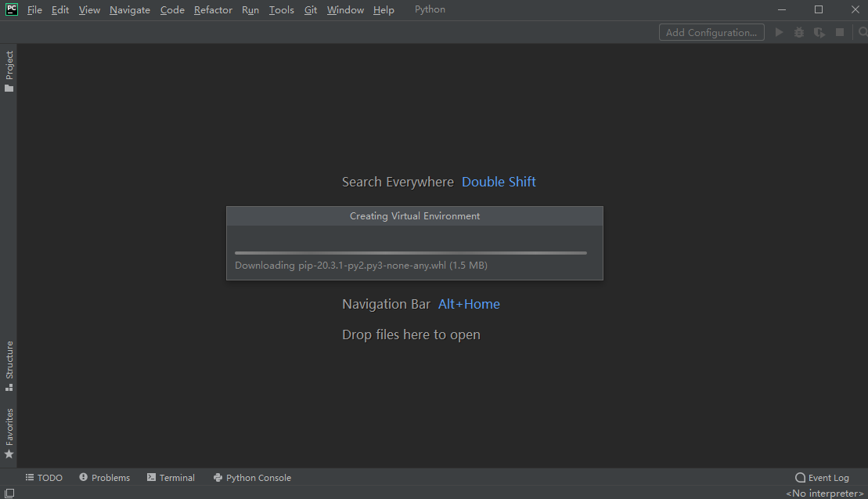This screenshot has height=499, width=868.
Task: Open the Git menu
Action: point(311,10)
